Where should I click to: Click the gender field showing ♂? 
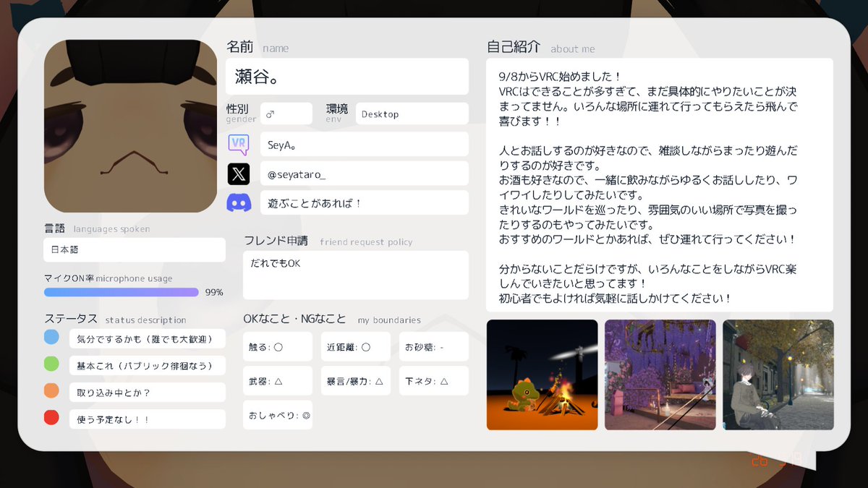[286, 114]
